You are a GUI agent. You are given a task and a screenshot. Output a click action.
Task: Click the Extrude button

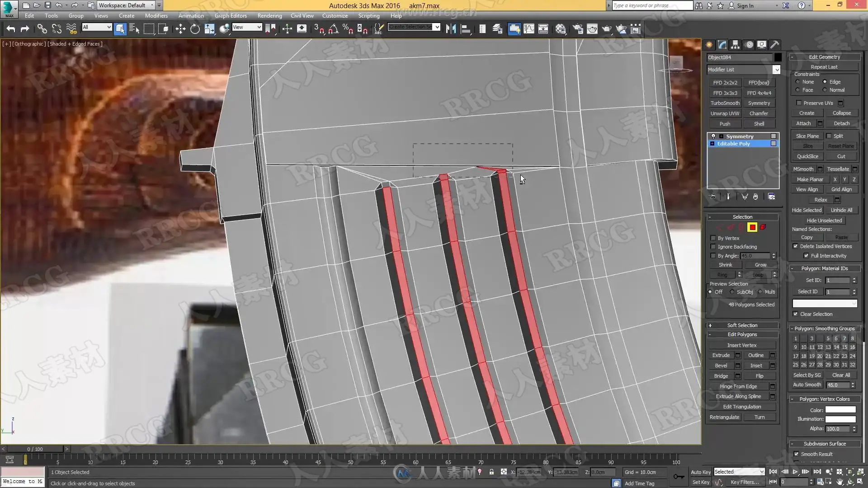[721, 355]
